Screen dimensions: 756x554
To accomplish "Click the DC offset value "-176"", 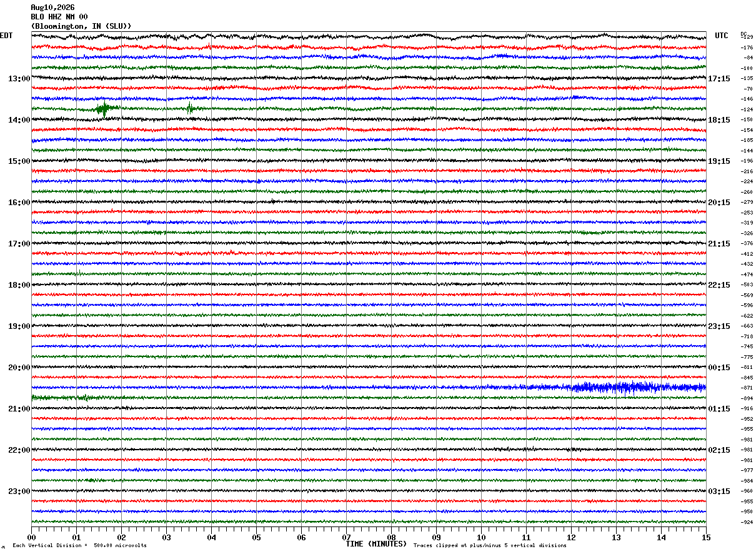I will (x=747, y=48).
